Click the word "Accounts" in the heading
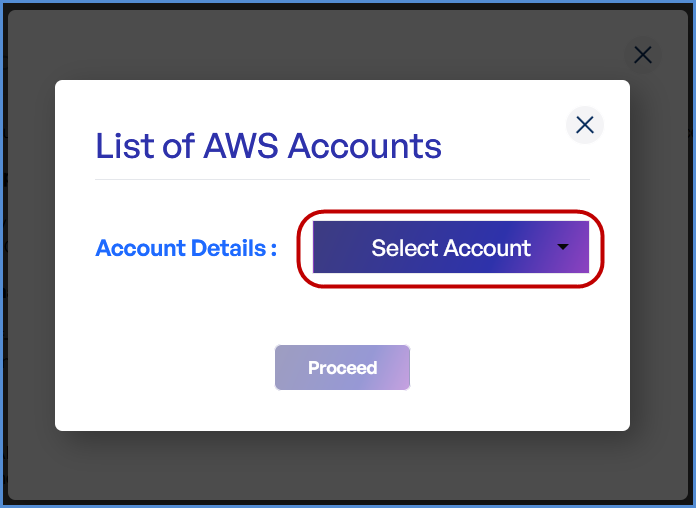The width and height of the screenshot is (696, 508). click(x=365, y=146)
